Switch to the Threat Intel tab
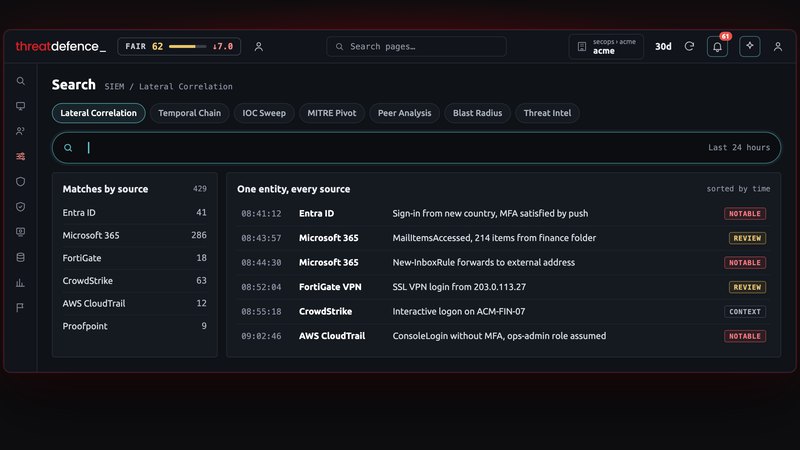 pos(547,113)
